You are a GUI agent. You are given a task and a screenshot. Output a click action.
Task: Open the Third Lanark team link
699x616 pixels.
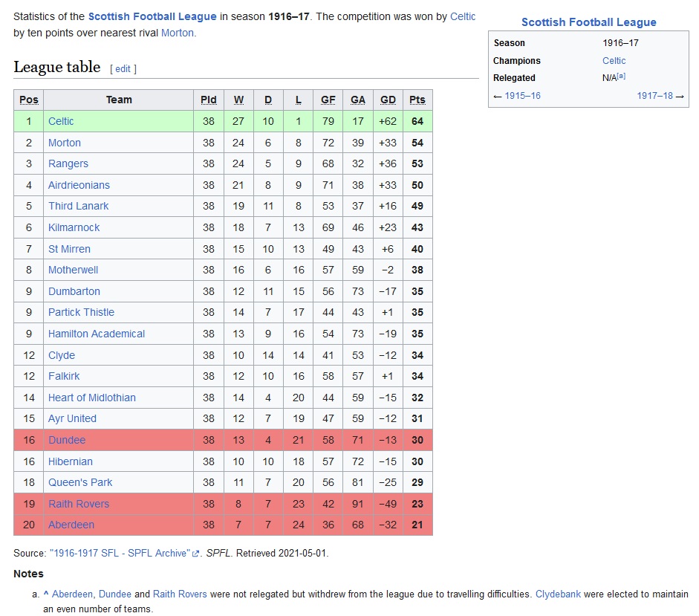[x=79, y=206]
